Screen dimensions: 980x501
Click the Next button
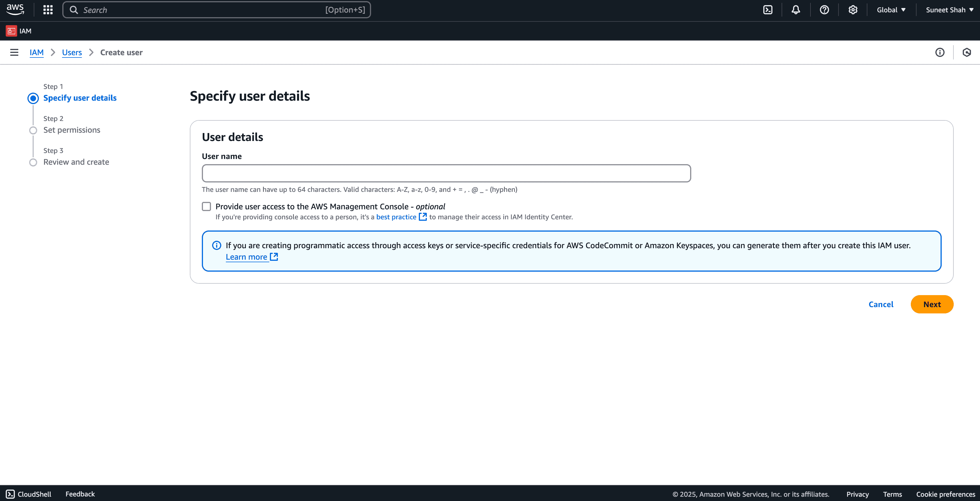click(x=932, y=304)
